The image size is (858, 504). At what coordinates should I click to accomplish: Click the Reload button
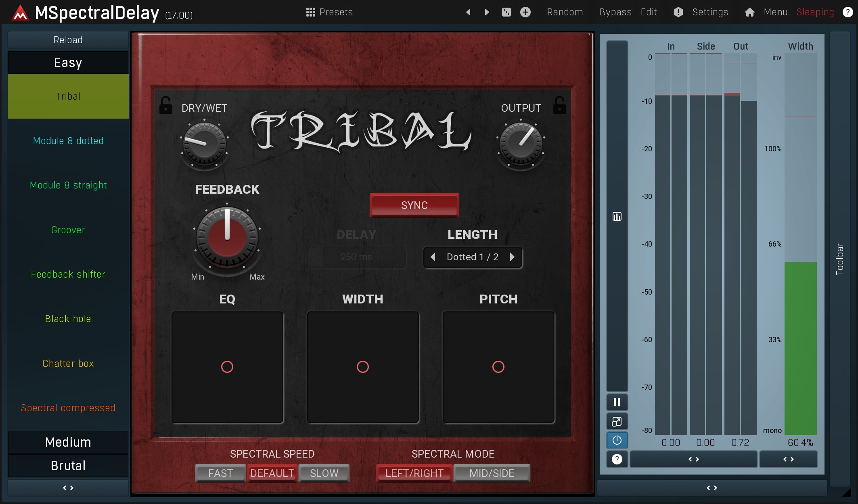pyautogui.click(x=68, y=40)
